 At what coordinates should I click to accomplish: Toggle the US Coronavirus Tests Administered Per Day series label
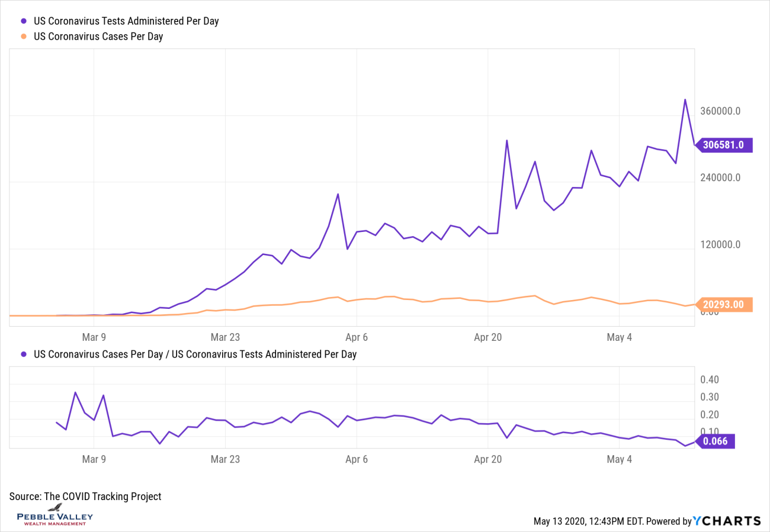[x=126, y=21]
